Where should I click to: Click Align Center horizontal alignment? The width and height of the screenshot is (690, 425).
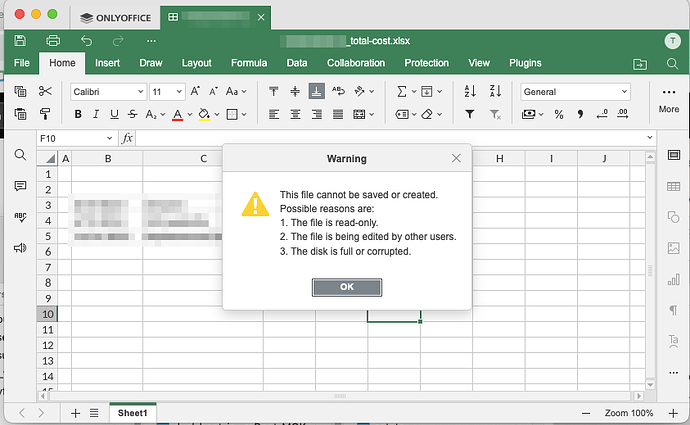click(x=295, y=114)
